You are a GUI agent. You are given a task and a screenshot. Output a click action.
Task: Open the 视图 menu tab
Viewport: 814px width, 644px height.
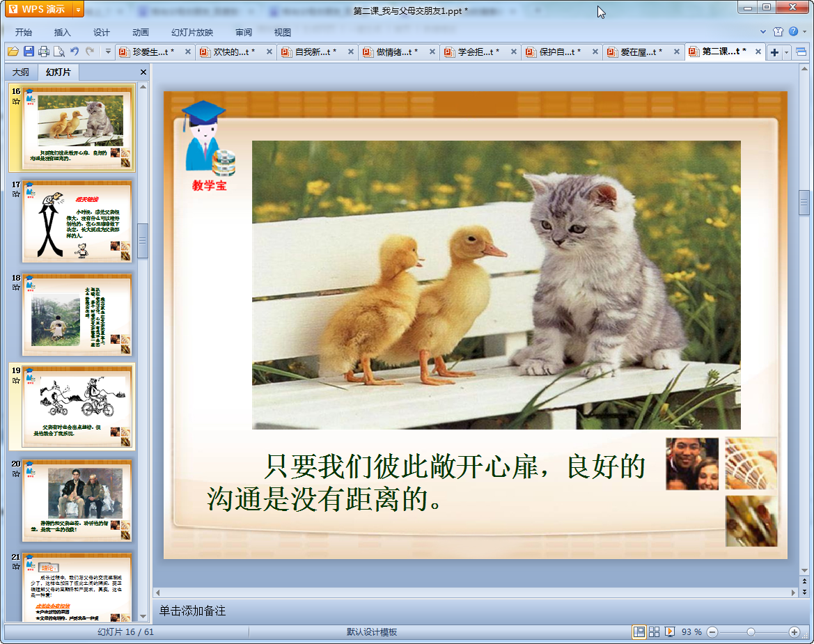283,32
